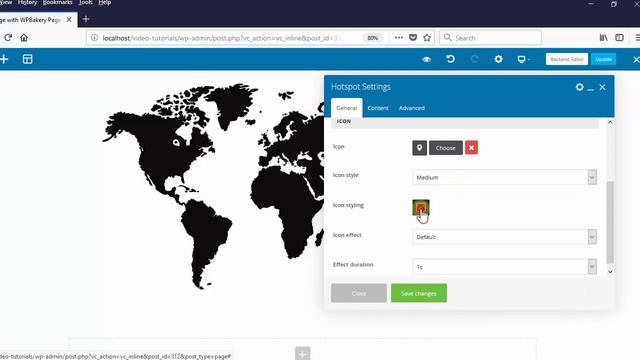Click the Pocket save icon
The image size is (640, 360).
point(413,38)
